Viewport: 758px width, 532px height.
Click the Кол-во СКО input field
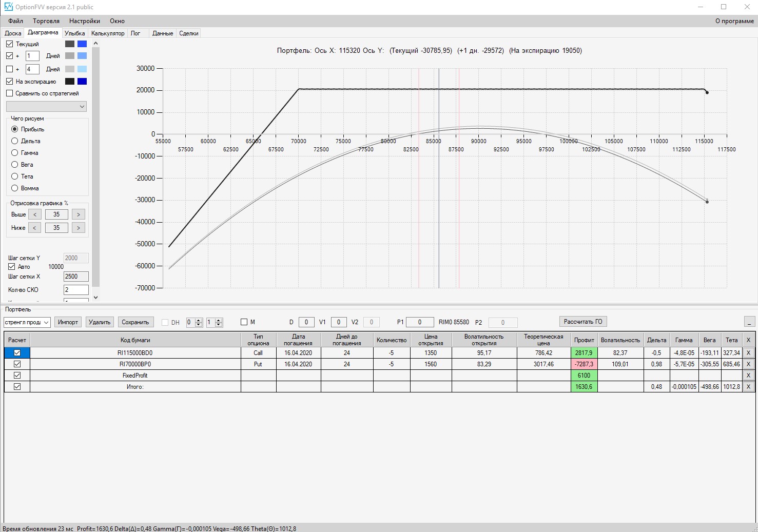[x=76, y=290]
